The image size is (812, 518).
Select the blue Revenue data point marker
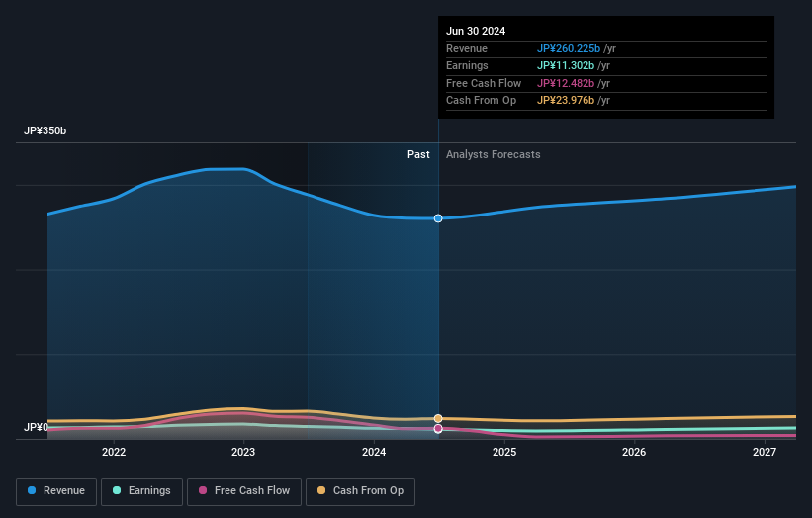pos(438,218)
